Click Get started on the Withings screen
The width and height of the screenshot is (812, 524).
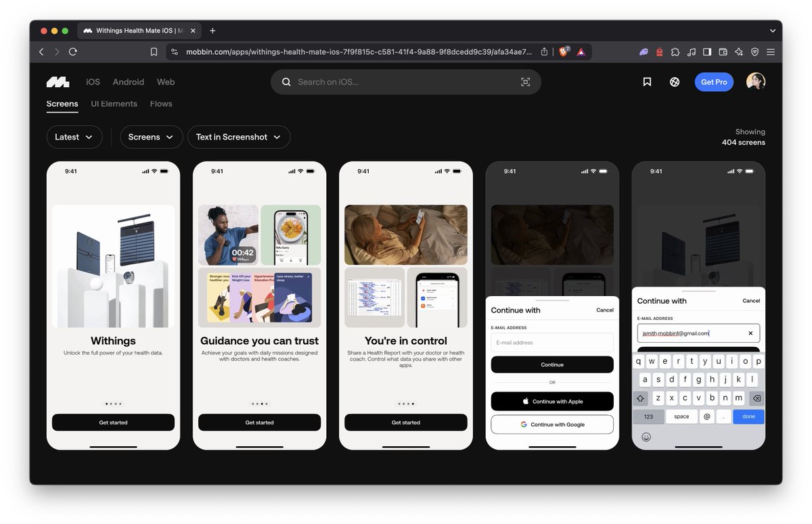coord(113,423)
